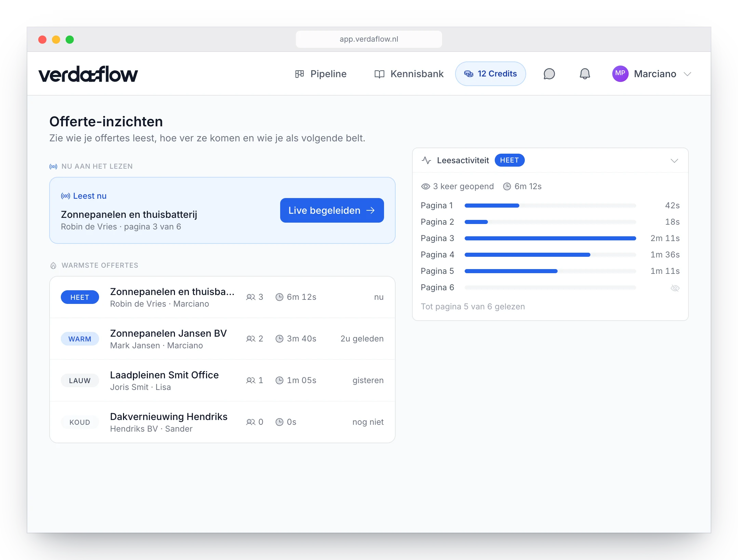738x560 pixels.
Task: Click the 12 Credits button
Action: tap(490, 74)
